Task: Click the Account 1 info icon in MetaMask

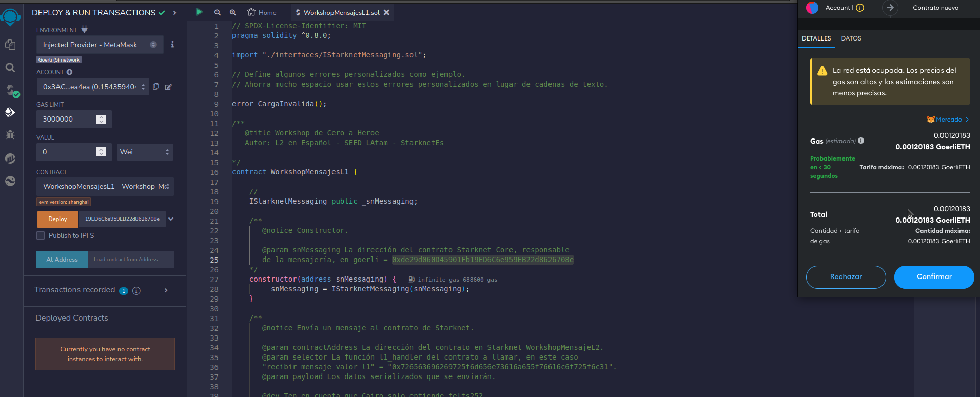Action: click(860, 8)
